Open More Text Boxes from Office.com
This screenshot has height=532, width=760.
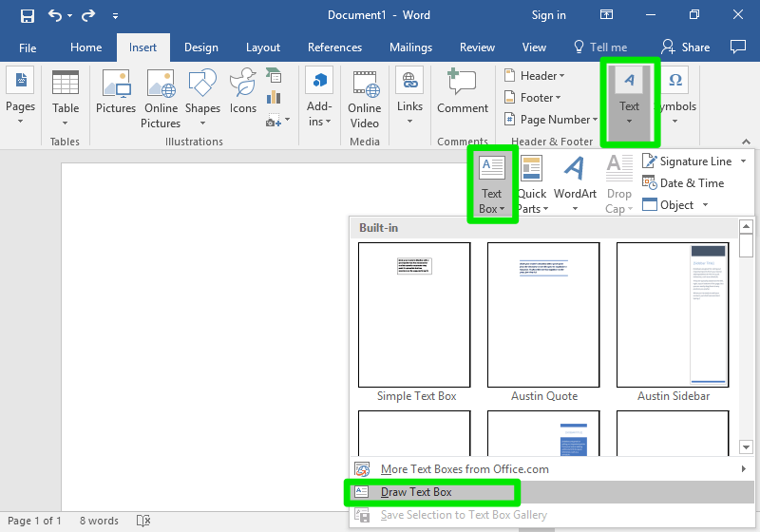coord(464,469)
